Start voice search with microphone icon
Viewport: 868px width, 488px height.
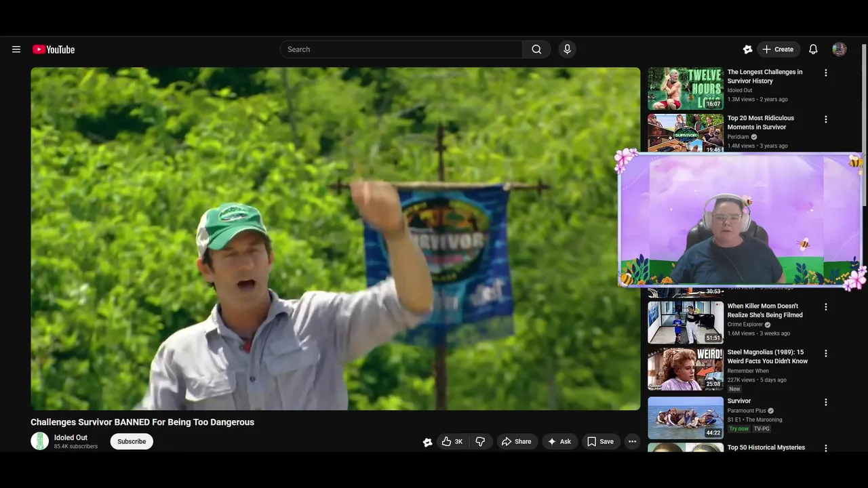coord(568,49)
